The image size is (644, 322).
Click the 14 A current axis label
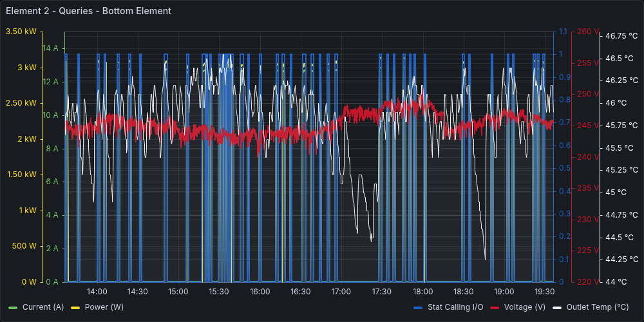pos(50,48)
